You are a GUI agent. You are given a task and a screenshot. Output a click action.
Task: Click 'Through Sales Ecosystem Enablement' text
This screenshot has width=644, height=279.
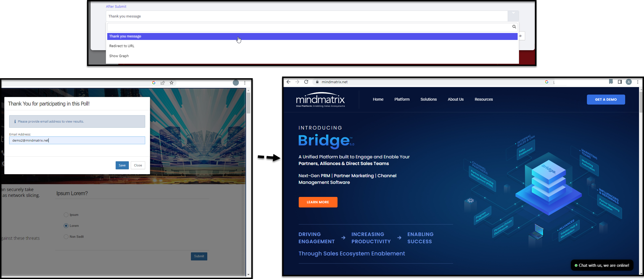point(352,253)
